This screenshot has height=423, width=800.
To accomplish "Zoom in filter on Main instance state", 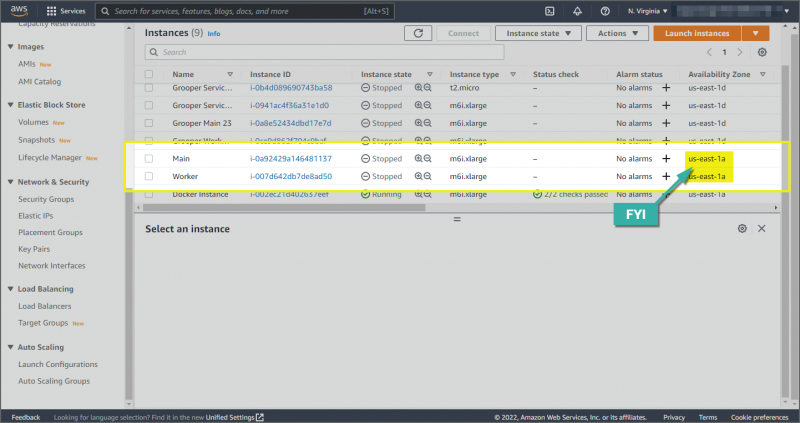I will (x=418, y=159).
